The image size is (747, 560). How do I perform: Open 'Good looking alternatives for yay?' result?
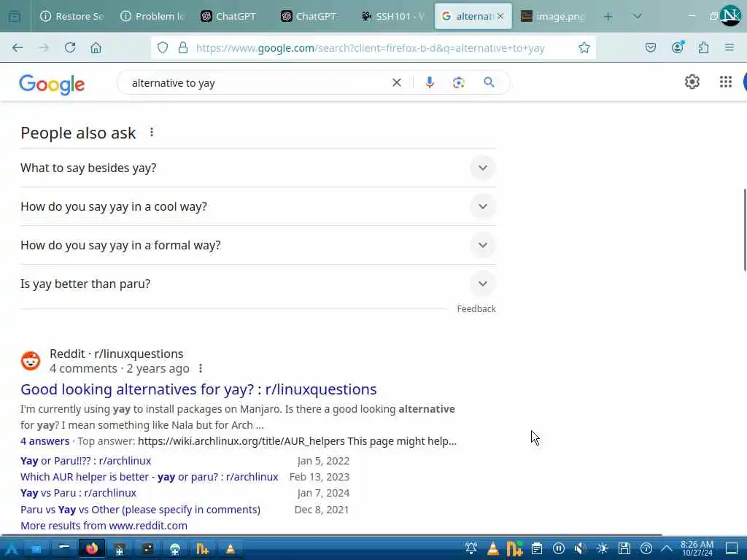click(x=198, y=389)
